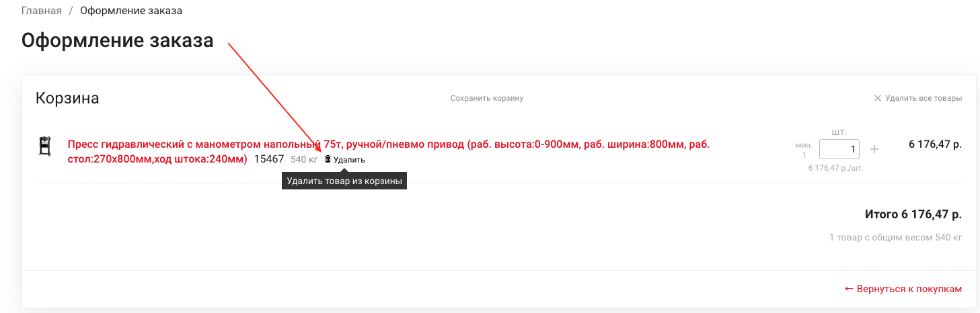Click the 'Итого 6 176,47 р.' total
980x313 pixels.
913,215
